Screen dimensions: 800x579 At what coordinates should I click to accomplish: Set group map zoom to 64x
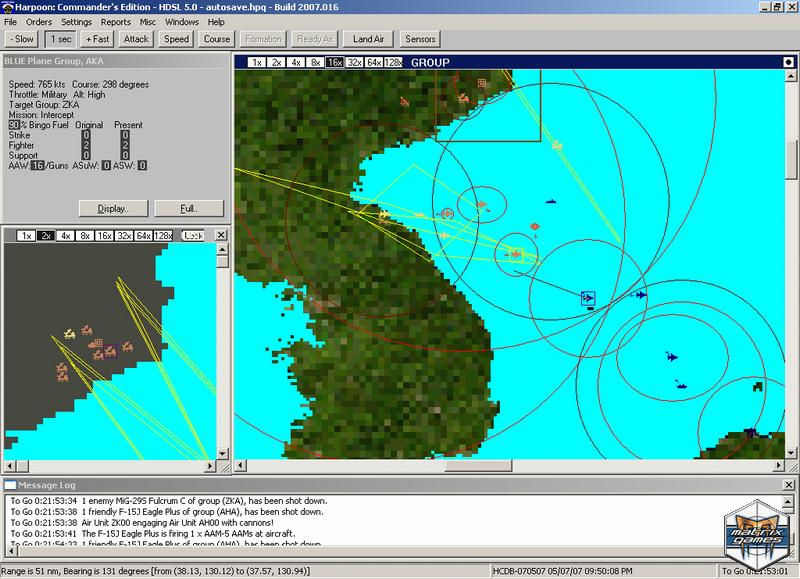coord(373,62)
